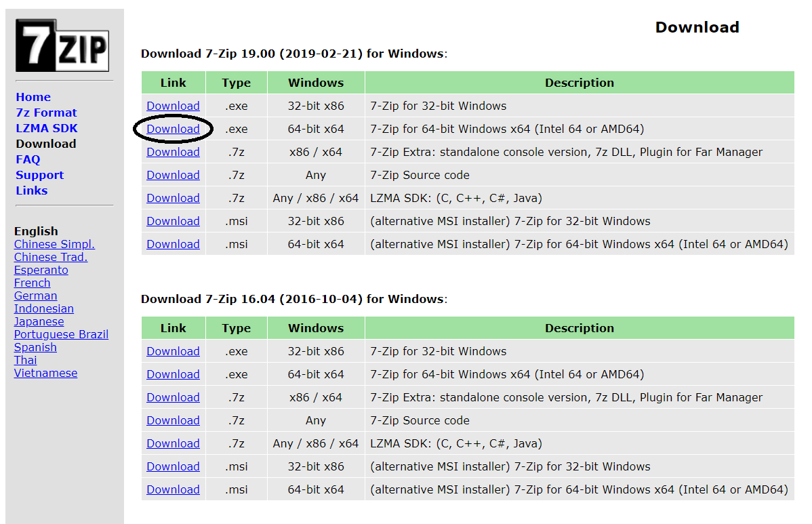812x524 pixels.
Task: Open the FAQ page
Action: [x=28, y=159]
